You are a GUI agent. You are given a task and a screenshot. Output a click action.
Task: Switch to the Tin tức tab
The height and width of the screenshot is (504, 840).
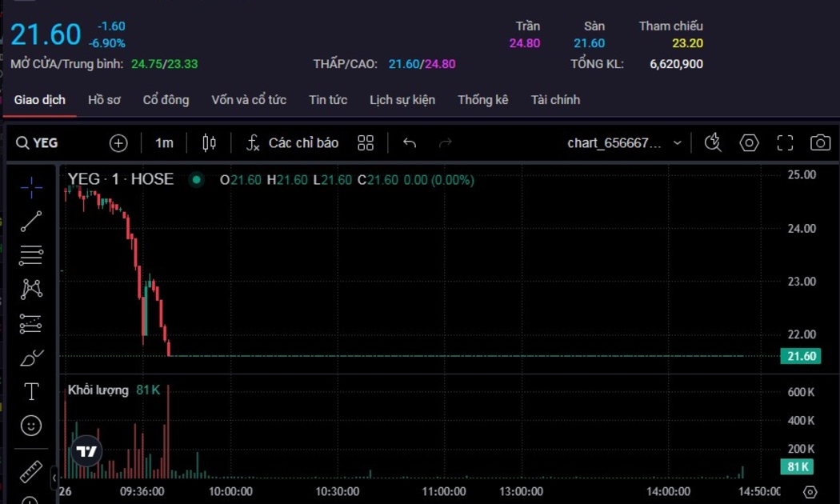coord(328,100)
